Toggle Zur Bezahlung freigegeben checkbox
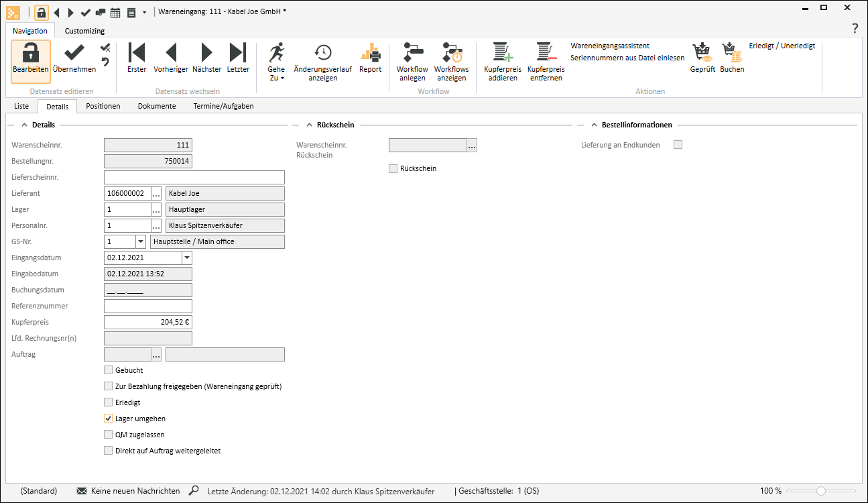This screenshot has height=503, width=868. tap(109, 386)
